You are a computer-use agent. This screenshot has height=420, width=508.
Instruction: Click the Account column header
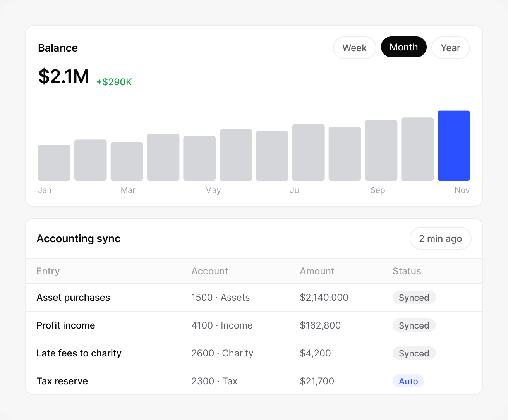click(210, 271)
